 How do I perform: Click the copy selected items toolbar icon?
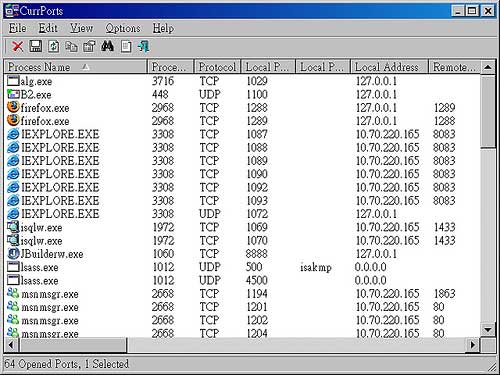pos(71,46)
